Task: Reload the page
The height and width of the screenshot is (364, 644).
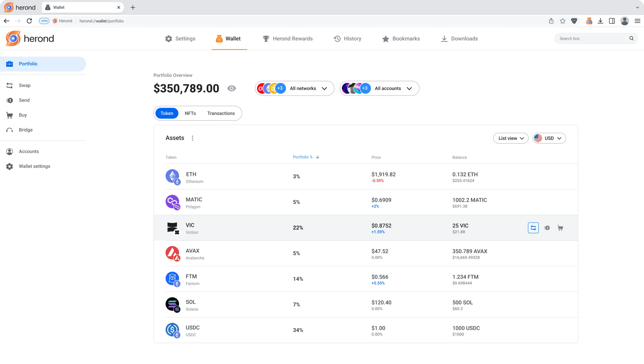Action: (29, 21)
